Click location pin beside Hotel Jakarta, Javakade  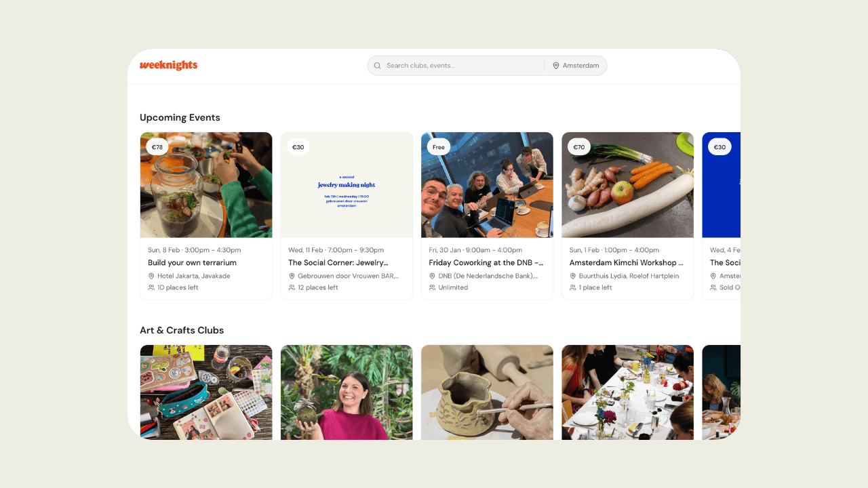click(x=151, y=276)
